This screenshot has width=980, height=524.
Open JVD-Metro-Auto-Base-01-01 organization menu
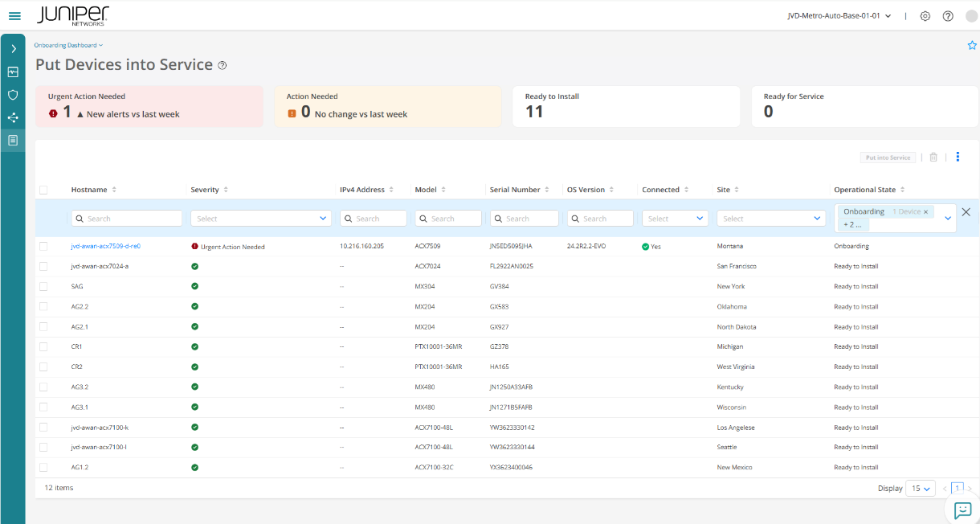tap(839, 16)
